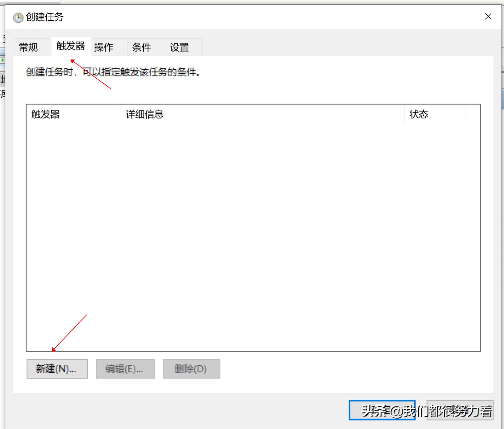Click the disabled 编辑(E) button
Viewport: 504px width, 429px height.
[x=125, y=369]
